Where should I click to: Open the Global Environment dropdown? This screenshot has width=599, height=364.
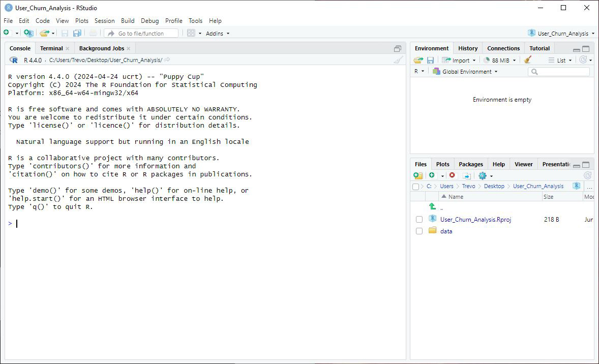pyautogui.click(x=465, y=71)
